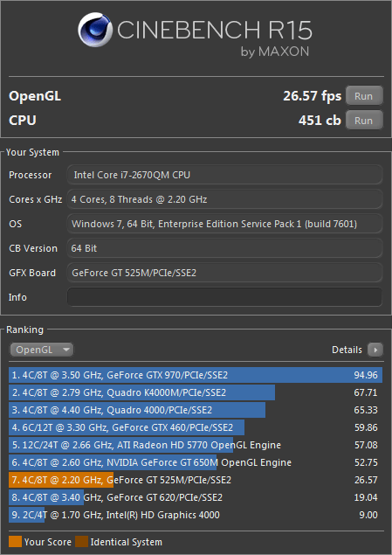This screenshot has height=555, width=392.
Task: Click the 67.71 score value
Action: 366,392
